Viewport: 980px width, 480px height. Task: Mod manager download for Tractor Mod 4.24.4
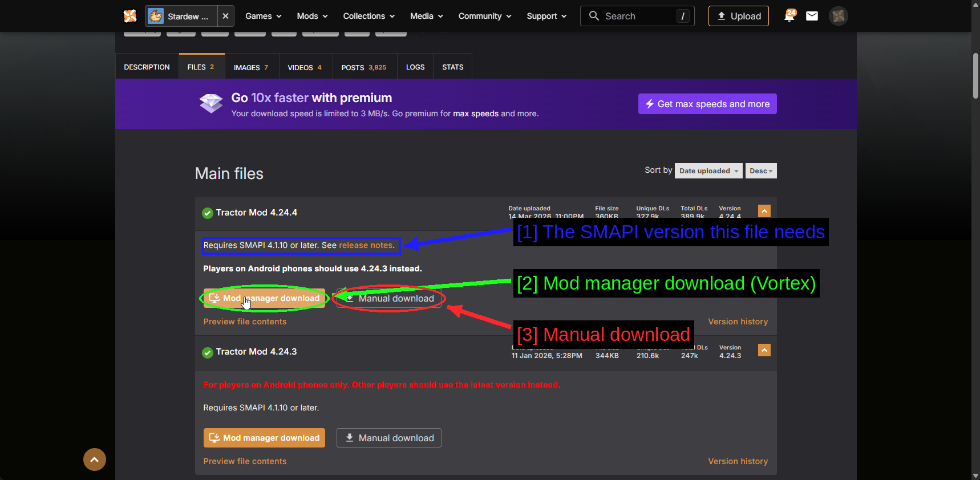(x=264, y=298)
